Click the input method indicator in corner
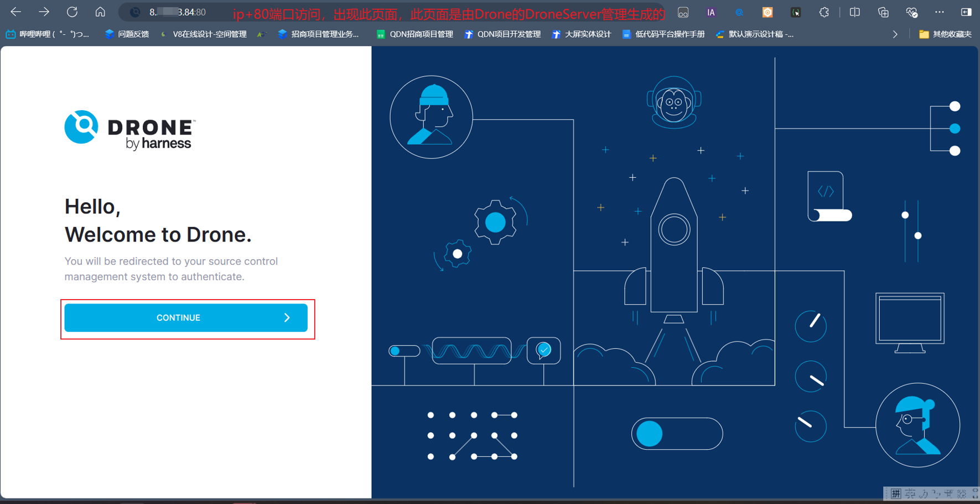This screenshot has height=504, width=980. click(931, 493)
